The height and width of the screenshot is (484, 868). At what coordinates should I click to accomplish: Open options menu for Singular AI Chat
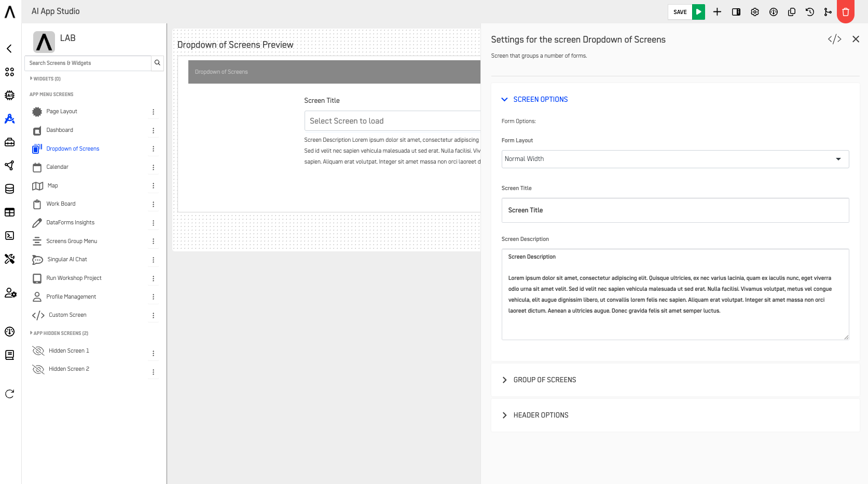tap(153, 260)
